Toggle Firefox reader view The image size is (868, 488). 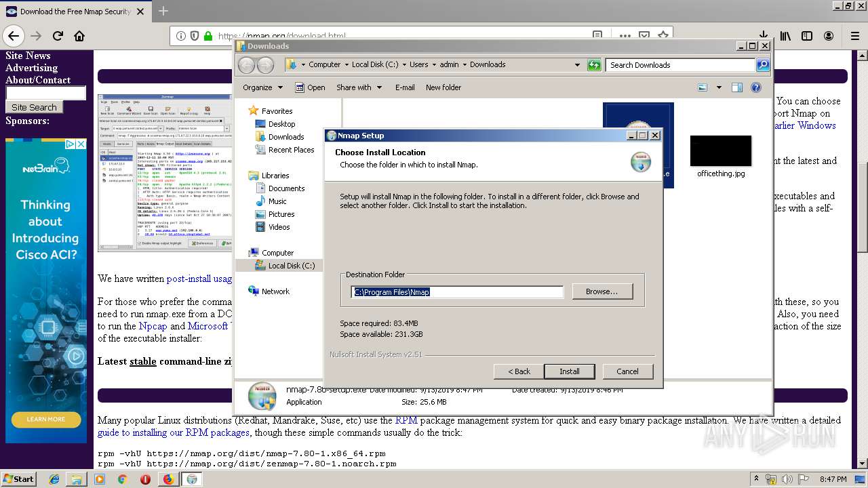tap(597, 36)
